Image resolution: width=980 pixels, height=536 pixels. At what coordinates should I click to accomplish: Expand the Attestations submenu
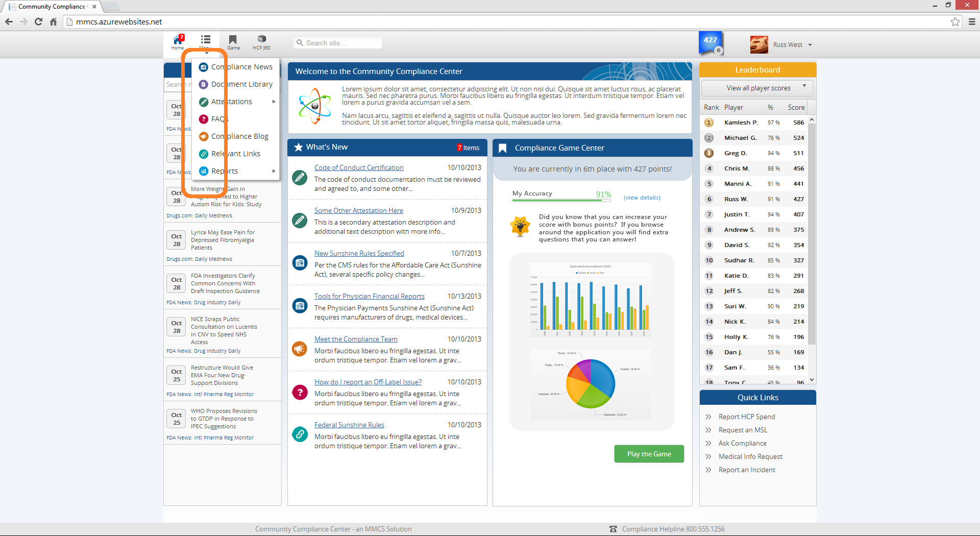[274, 102]
